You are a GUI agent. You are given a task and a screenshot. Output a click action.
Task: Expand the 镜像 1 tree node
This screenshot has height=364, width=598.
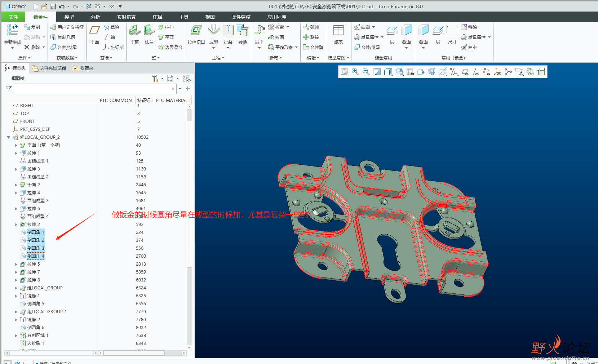click(16, 296)
